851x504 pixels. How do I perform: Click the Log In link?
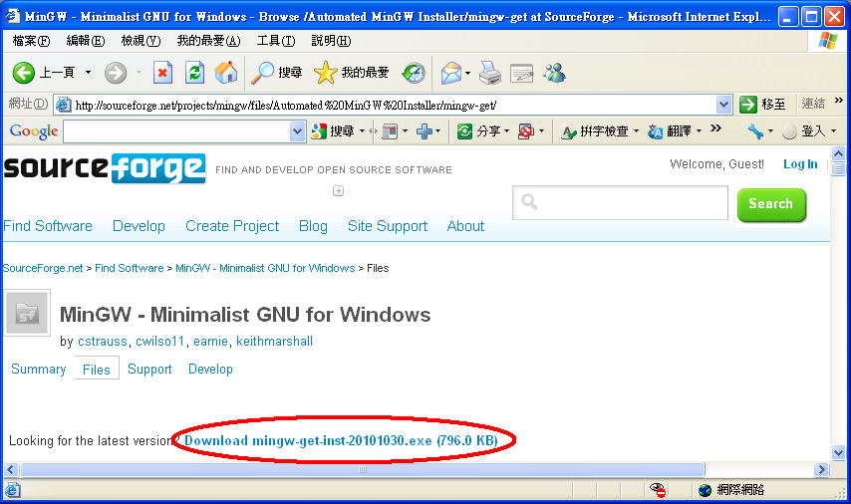(800, 164)
